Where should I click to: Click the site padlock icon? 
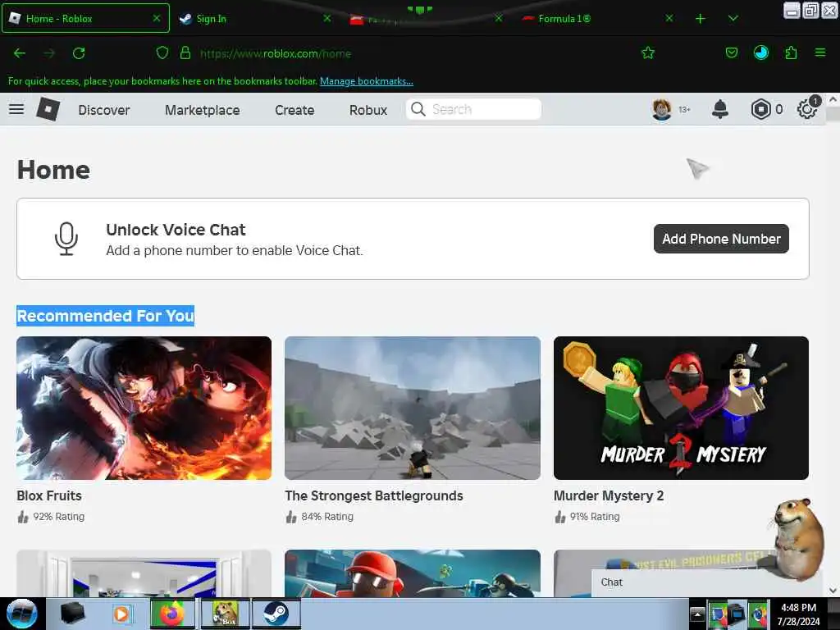pos(185,53)
